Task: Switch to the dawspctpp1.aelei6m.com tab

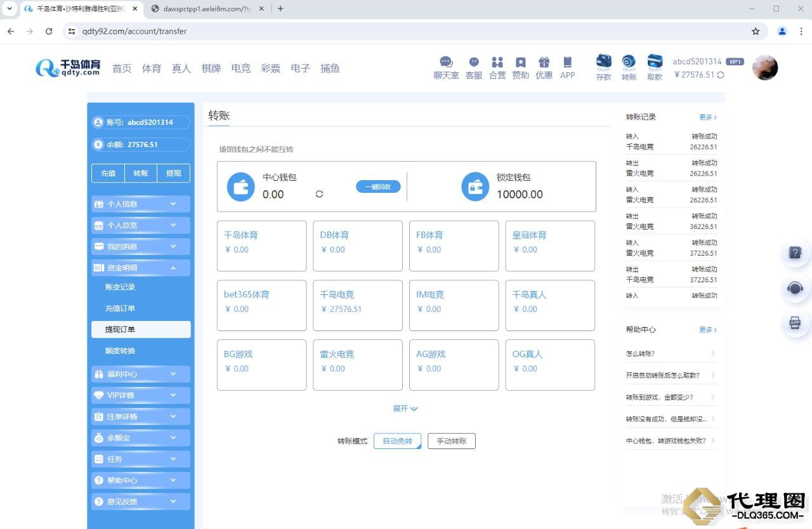Action: coord(206,9)
